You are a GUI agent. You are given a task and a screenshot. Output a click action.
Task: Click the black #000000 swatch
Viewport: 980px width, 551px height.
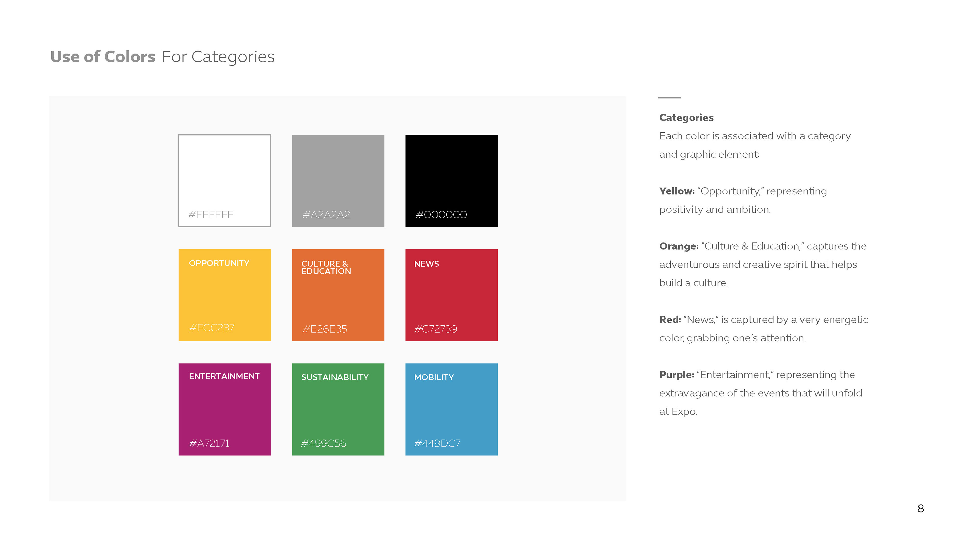(x=451, y=181)
